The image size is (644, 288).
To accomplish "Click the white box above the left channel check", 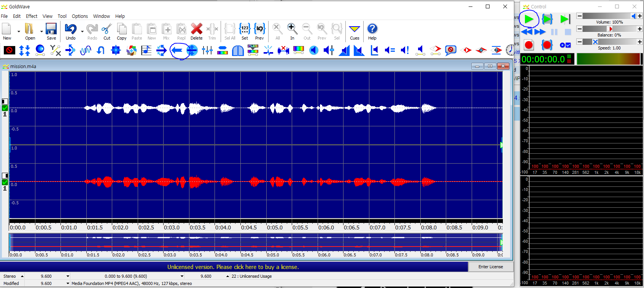I will click(x=5, y=102).
